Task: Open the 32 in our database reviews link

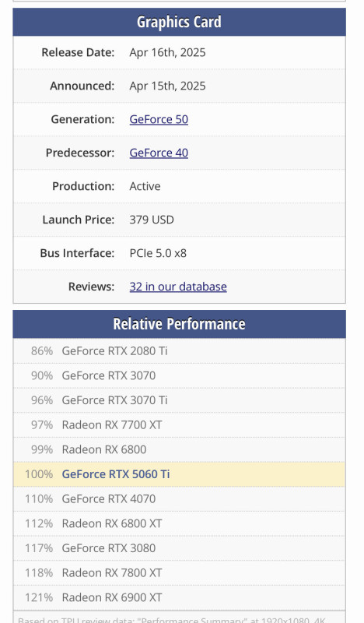Action: click(178, 287)
